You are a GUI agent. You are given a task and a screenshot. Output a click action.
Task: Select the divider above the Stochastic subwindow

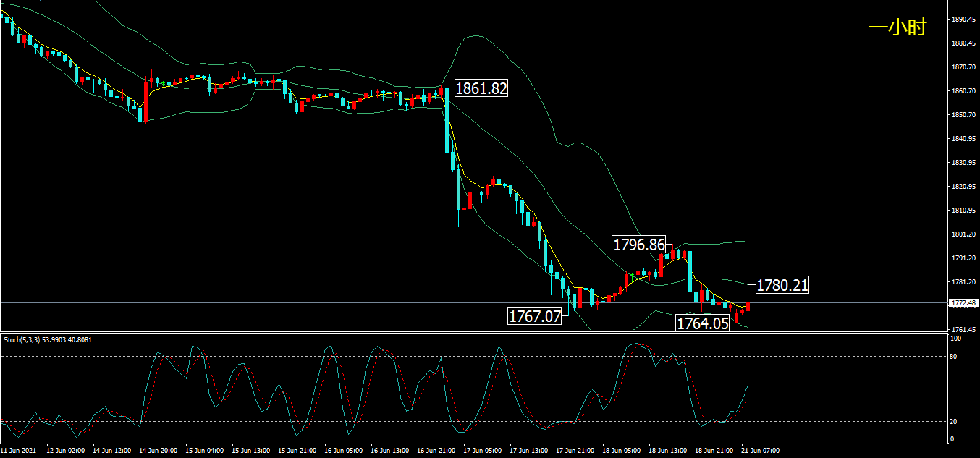tap(474, 332)
